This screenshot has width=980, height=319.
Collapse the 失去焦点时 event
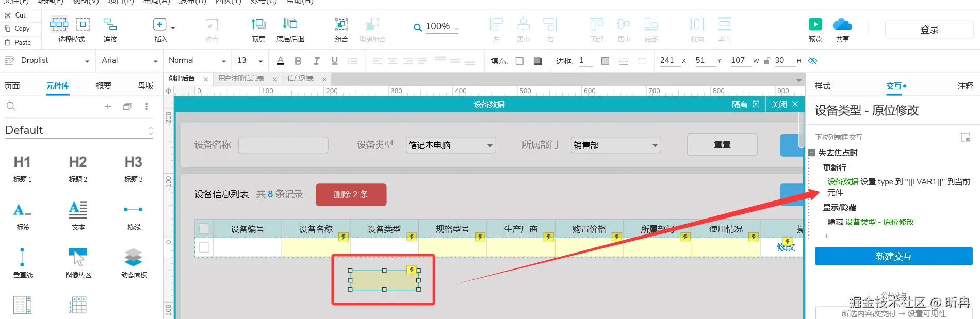click(812, 153)
